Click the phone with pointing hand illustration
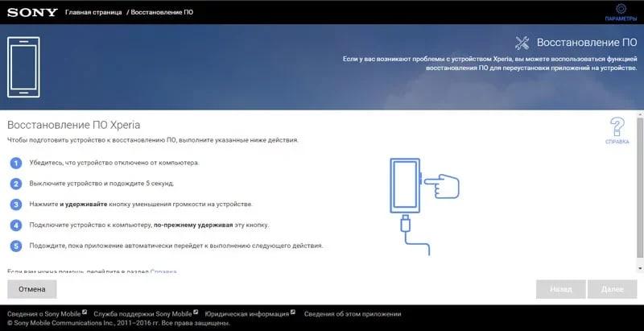Screen dimensions: 644x331 click(424, 206)
